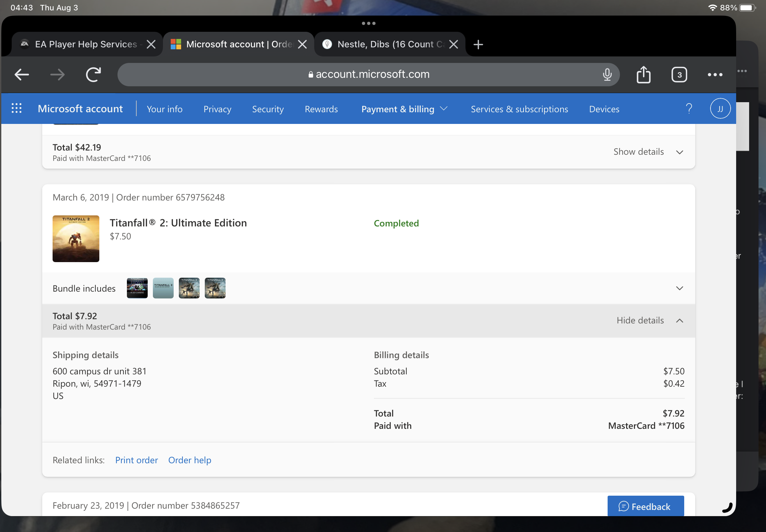Click the Feedback button
Image resolution: width=766 pixels, height=532 pixels.
[x=646, y=506]
